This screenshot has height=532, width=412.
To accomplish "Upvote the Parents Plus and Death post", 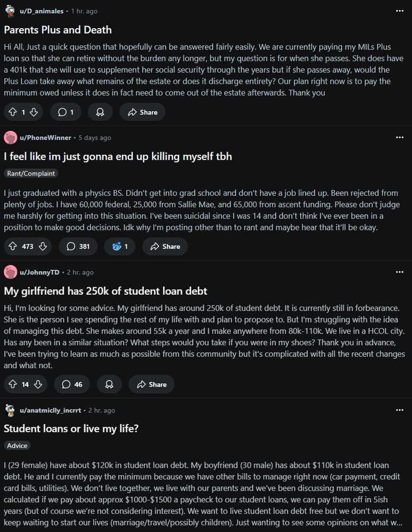I will click(12, 112).
